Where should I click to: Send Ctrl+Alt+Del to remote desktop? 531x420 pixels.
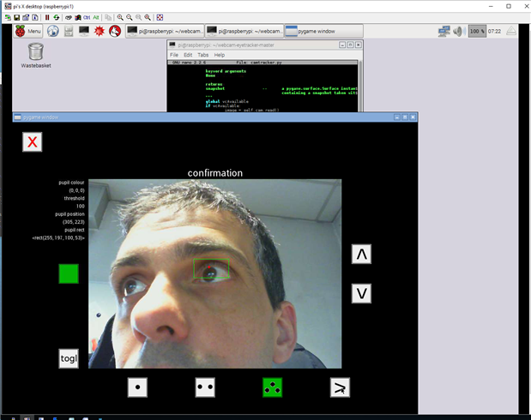(69, 17)
